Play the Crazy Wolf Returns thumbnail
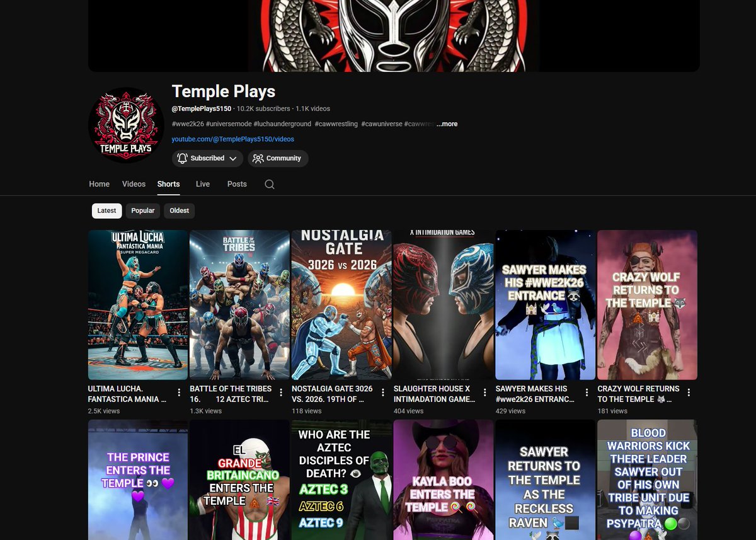The image size is (756, 540). [x=648, y=305]
